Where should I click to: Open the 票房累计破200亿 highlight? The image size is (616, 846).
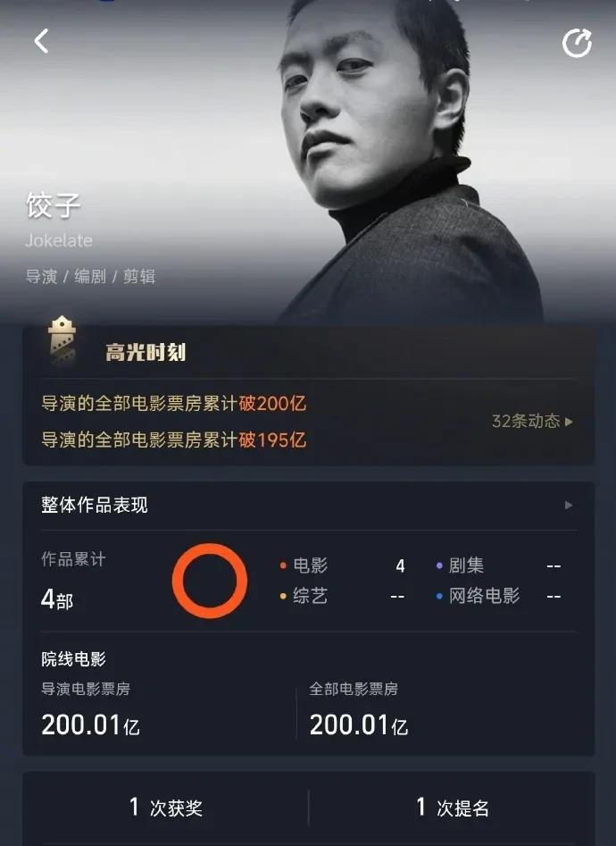click(x=174, y=403)
